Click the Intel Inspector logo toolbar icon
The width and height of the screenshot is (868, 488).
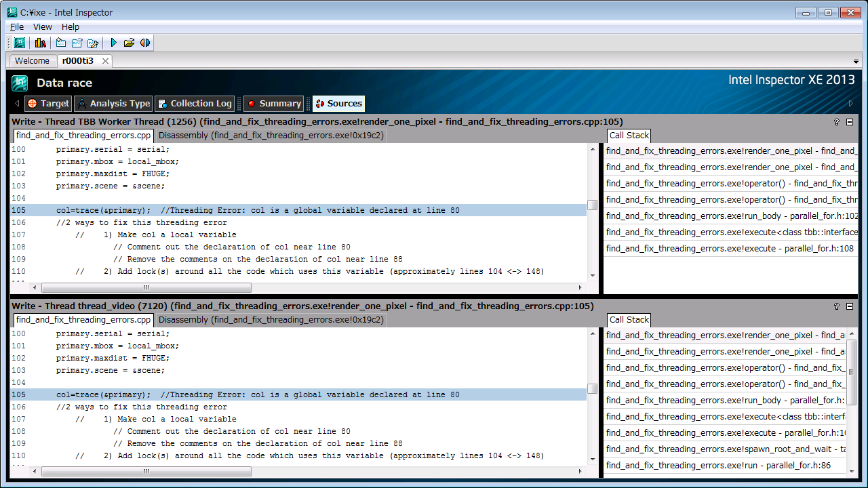[x=20, y=43]
